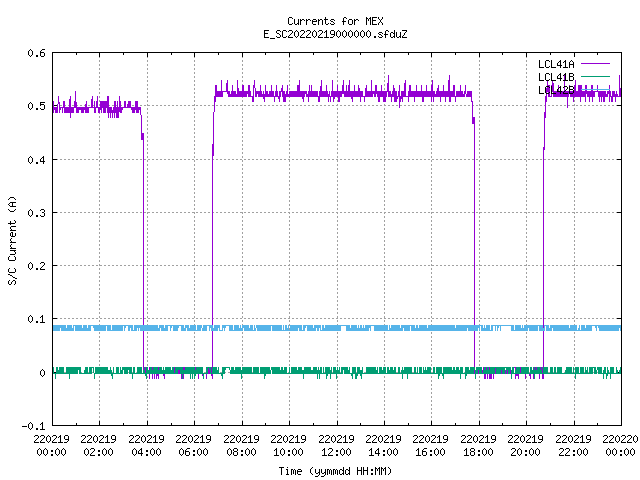Click the "S/C Current (A)" axis label
Viewport: 640px width, 480px height.
(x=13, y=240)
